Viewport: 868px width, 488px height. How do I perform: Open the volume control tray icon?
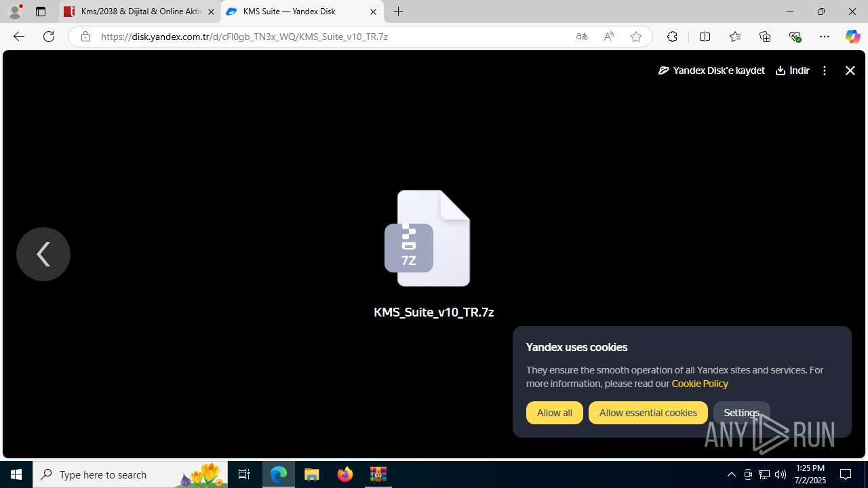coord(781,474)
